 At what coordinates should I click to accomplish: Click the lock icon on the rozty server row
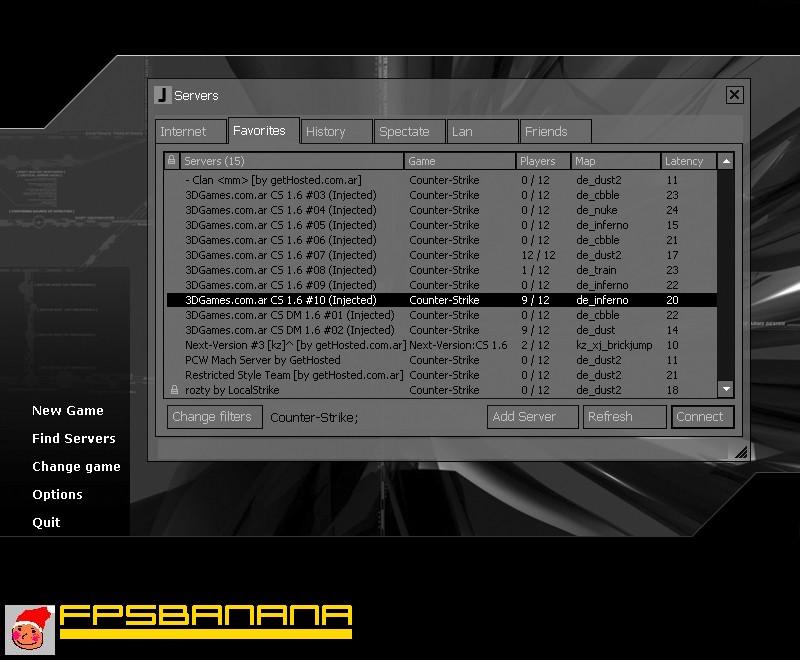[x=174, y=390]
